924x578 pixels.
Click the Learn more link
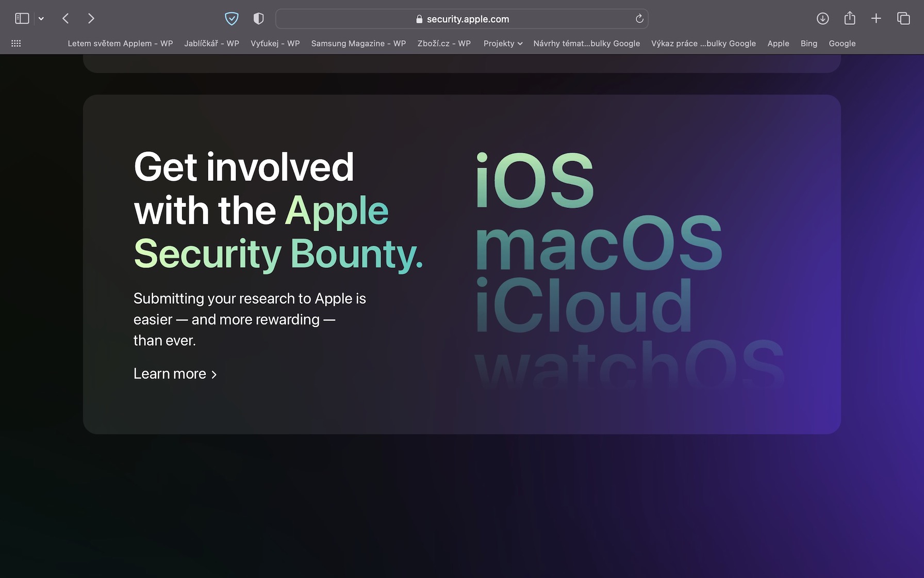coord(170,374)
